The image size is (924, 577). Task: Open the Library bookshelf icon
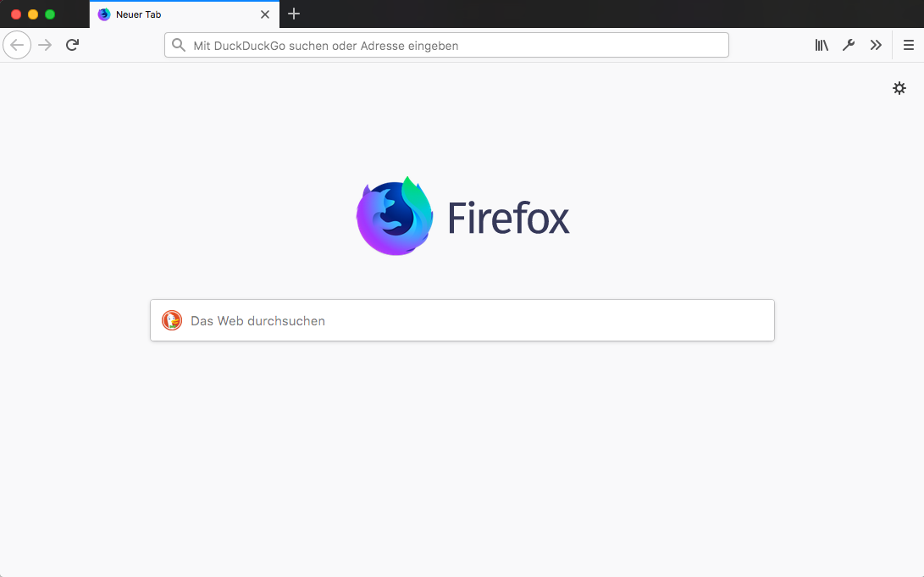[x=822, y=45]
